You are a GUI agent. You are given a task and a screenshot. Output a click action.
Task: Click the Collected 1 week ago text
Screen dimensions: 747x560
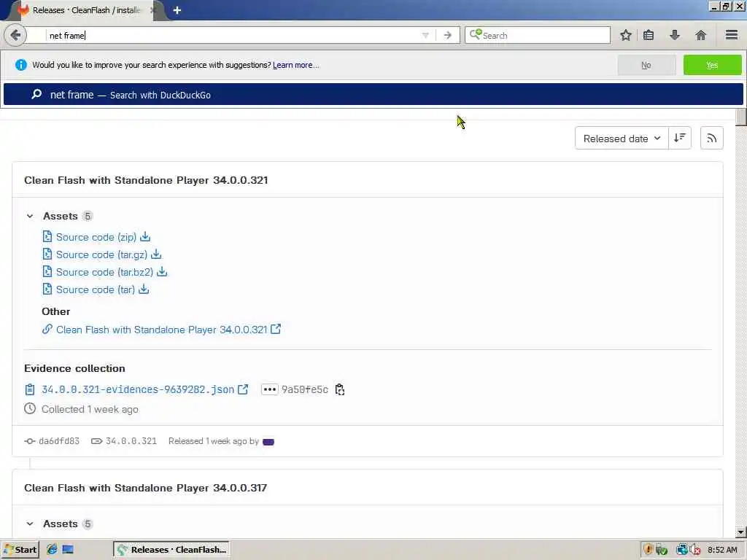pos(90,410)
